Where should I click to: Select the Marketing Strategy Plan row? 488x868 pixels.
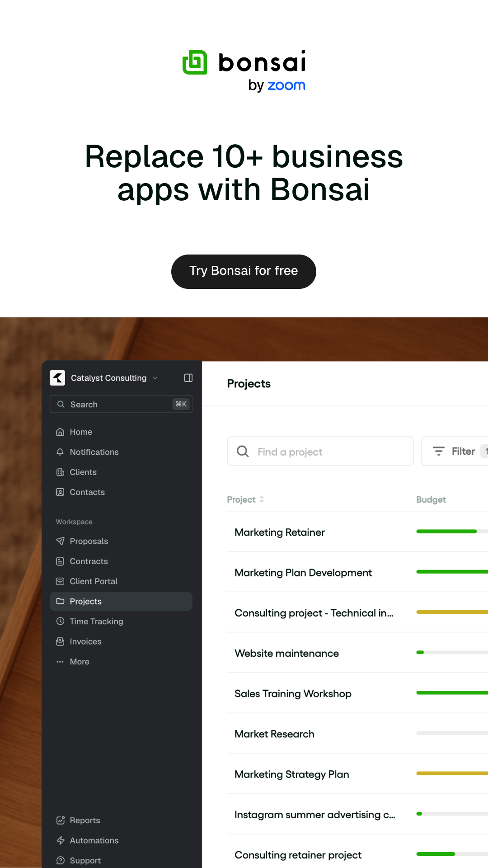click(357, 774)
